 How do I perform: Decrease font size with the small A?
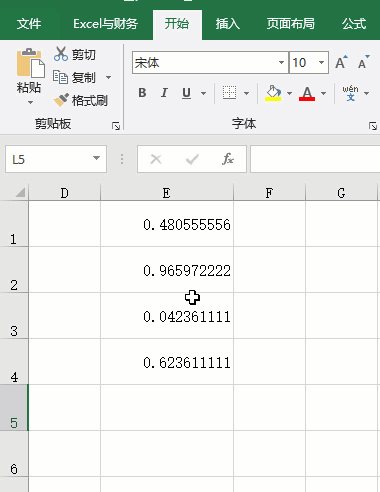click(x=364, y=62)
